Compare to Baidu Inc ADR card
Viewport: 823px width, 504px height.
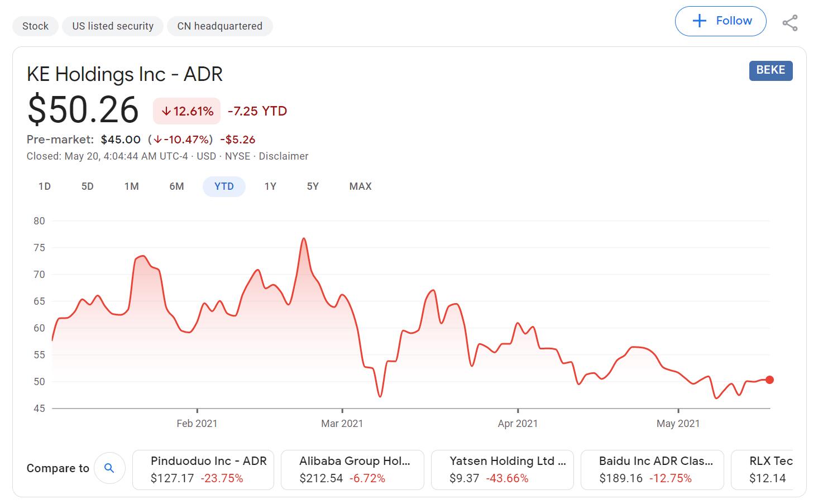coord(652,469)
